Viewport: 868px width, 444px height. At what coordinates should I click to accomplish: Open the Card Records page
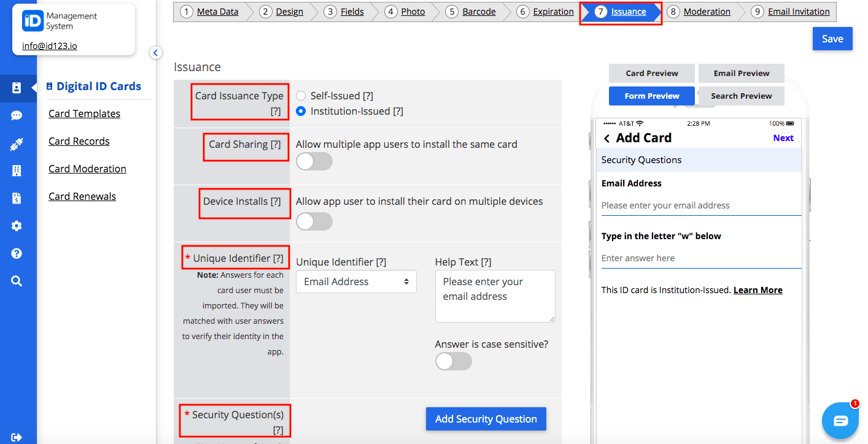[79, 141]
